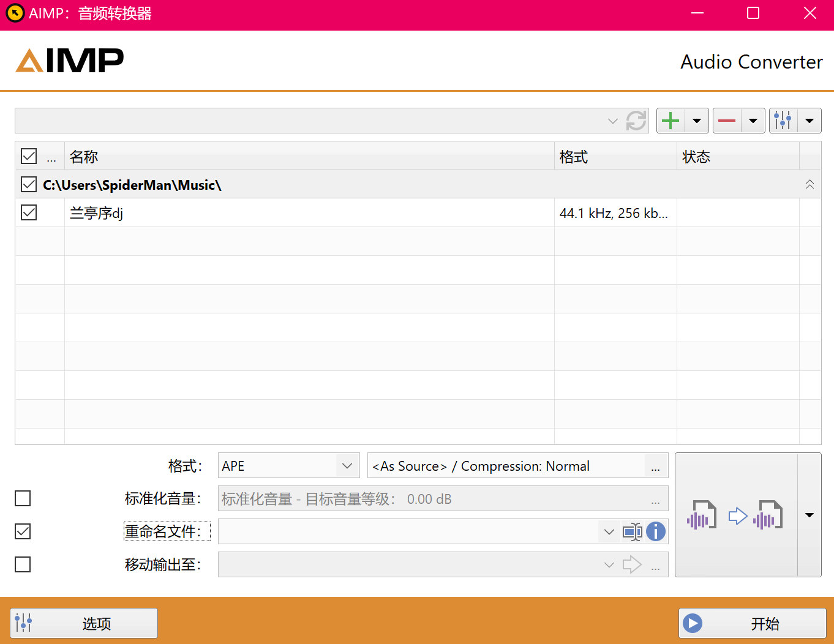Image resolution: width=834 pixels, height=644 pixels.
Task: Open the conversion mode dropdown arrow
Action: 810,515
